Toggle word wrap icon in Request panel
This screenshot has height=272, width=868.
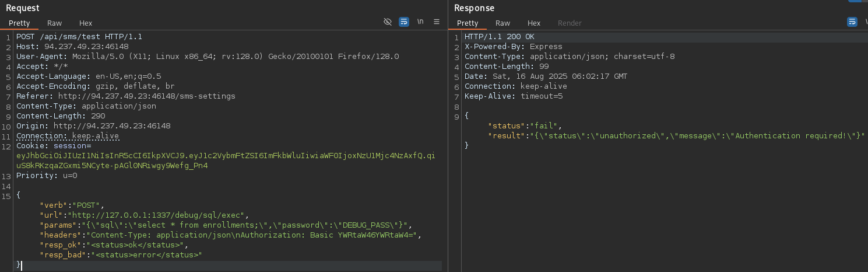click(x=404, y=22)
